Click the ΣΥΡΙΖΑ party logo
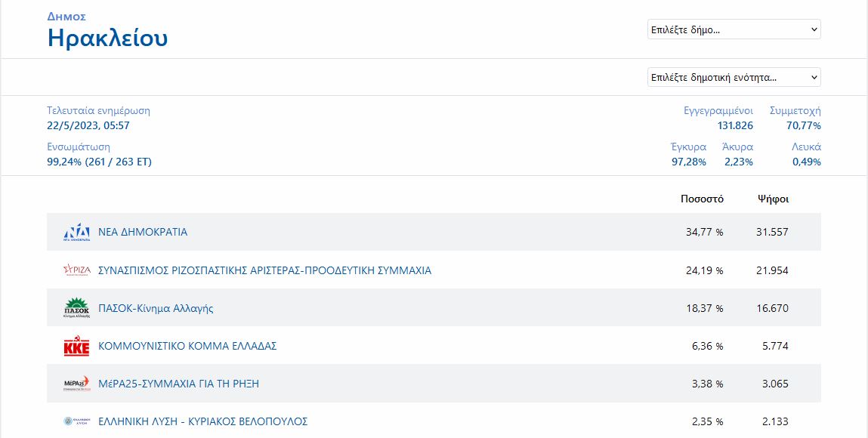The width and height of the screenshot is (868, 438). [77, 270]
